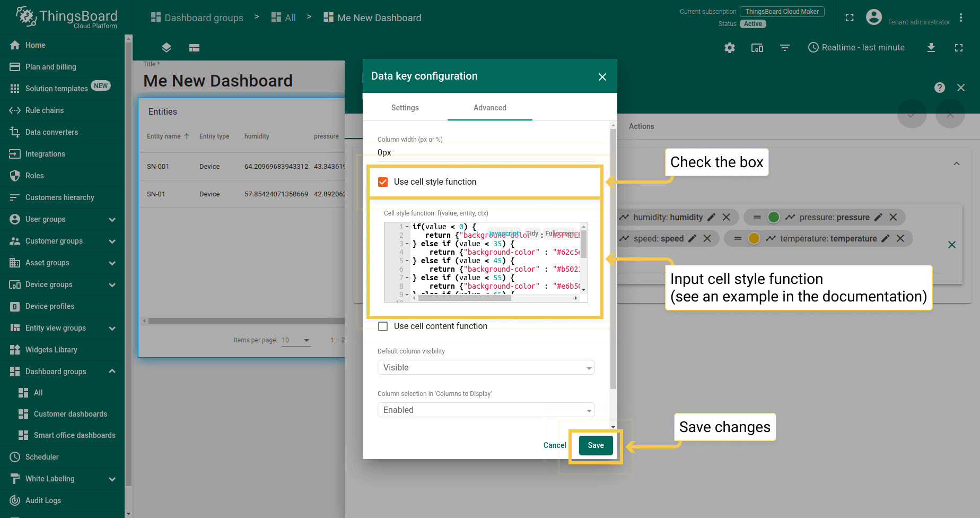Open the code editor in Fullscreen
Image resolution: width=980 pixels, height=518 pixels.
[x=560, y=234]
